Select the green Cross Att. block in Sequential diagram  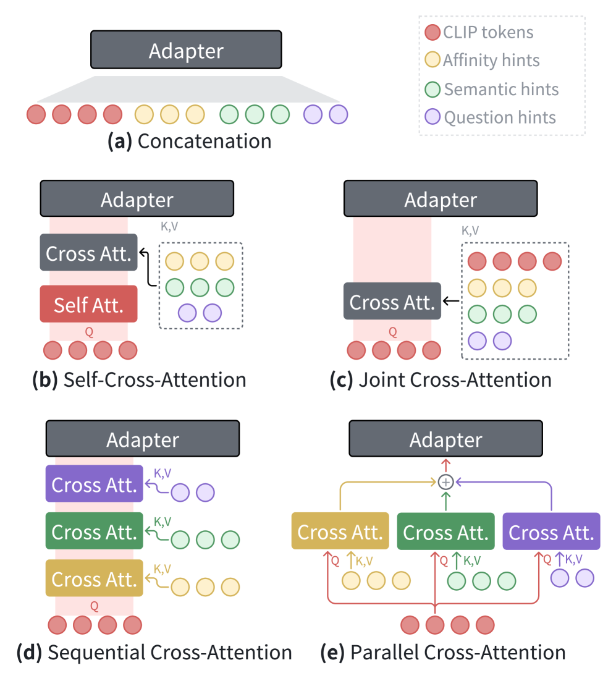point(94,531)
